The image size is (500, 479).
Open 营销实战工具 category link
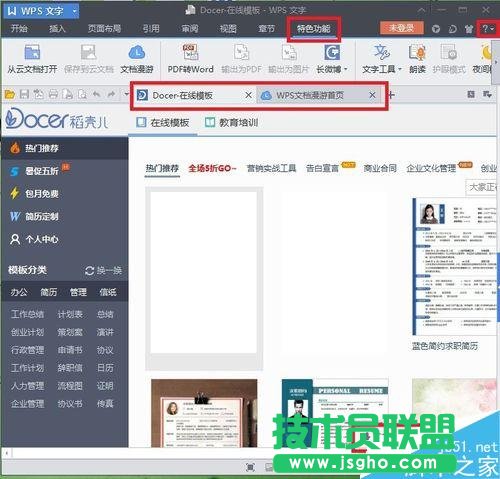pyautogui.click(x=271, y=168)
